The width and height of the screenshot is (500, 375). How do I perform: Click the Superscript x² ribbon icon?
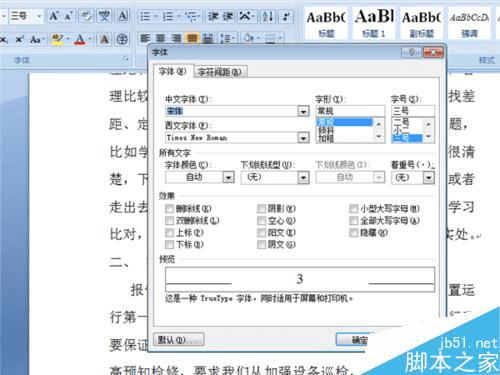point(19,40)
